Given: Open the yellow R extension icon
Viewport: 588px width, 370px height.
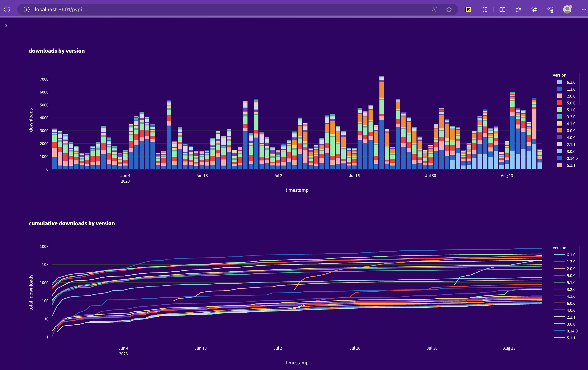Looking at the screenshot, I should coord(468,9).
